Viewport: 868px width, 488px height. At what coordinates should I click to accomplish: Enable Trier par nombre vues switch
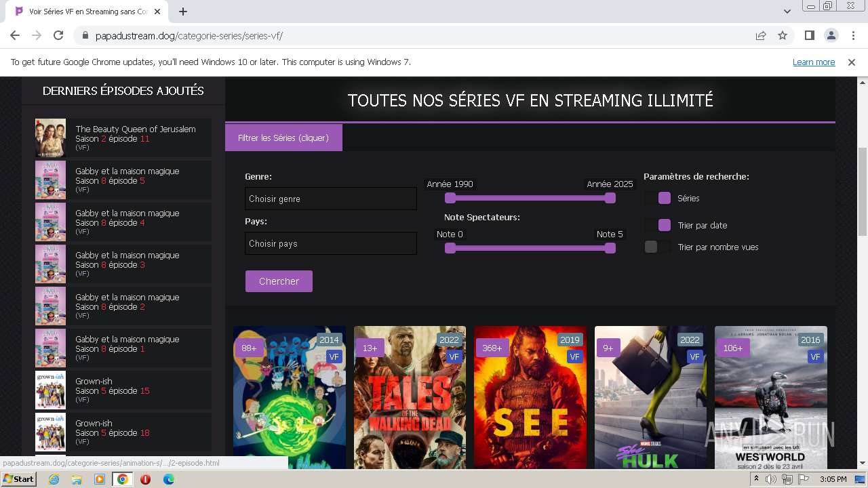tap(658, 247)
